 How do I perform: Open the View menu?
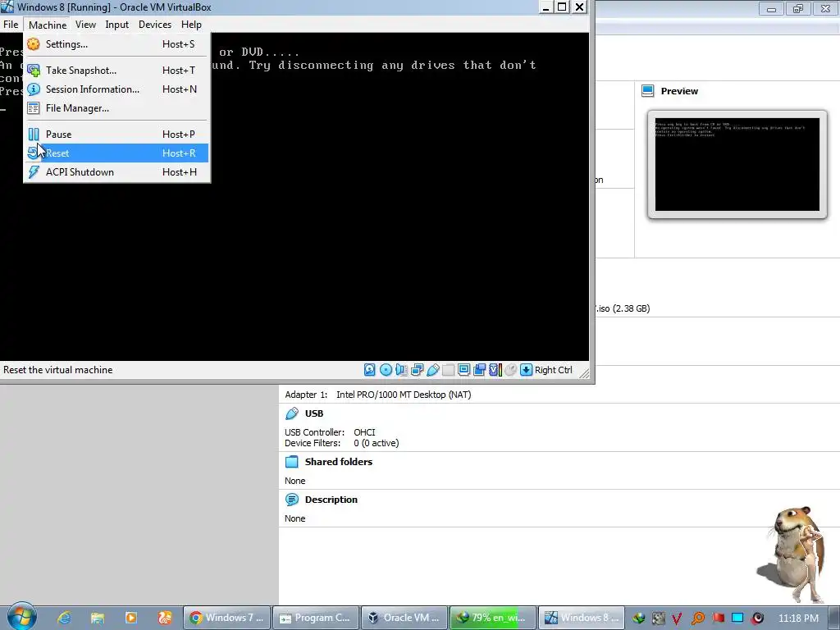(x=85, y=25)
